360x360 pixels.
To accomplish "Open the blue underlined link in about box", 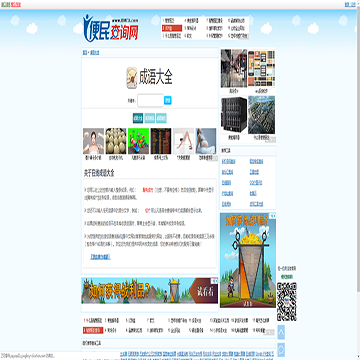I will point(100,257).
